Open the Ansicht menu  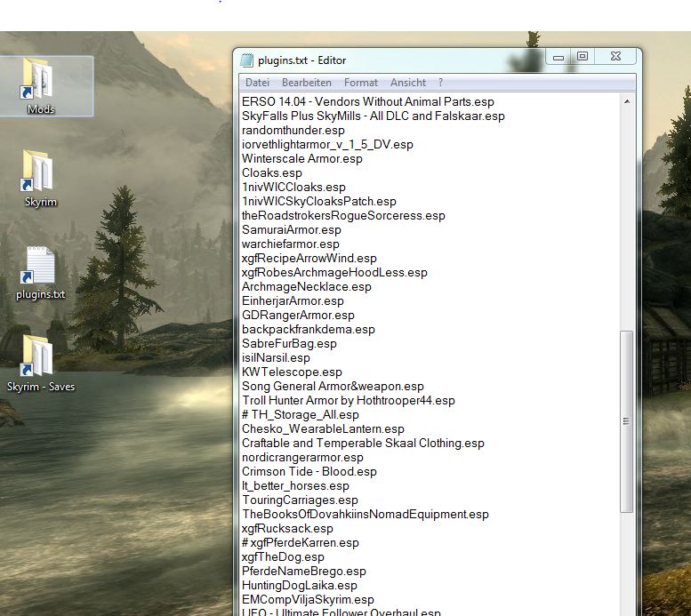click(407, 83)
